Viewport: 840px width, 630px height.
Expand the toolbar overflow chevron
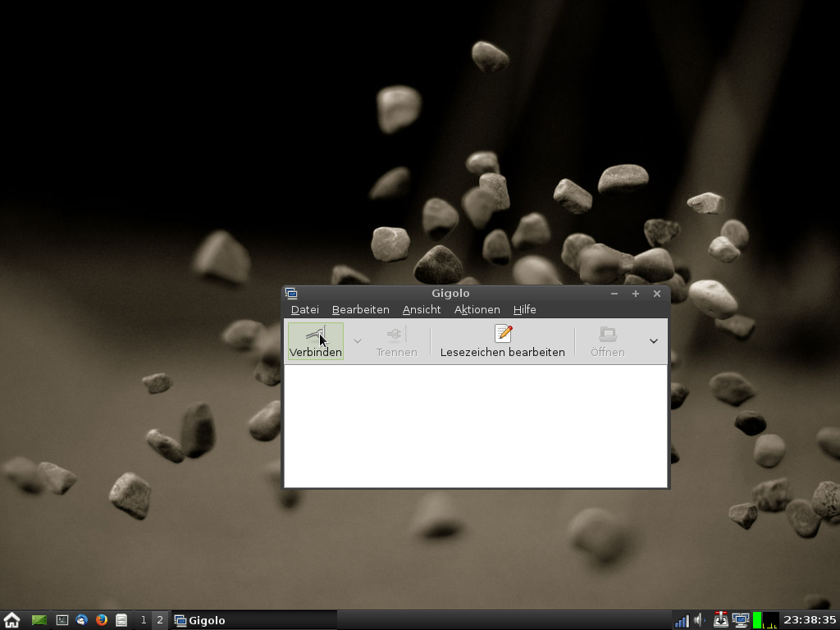click(x=654, y=340)
